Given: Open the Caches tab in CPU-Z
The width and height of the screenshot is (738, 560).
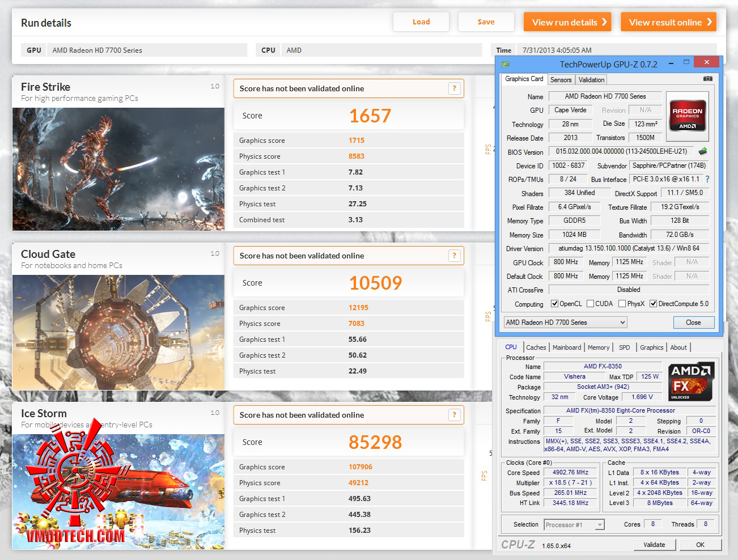Looking at the screenshot, I should point(536,347).
